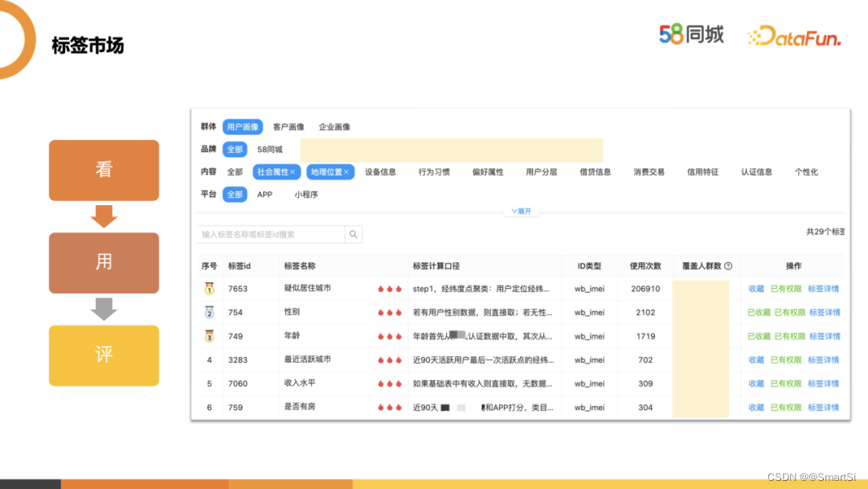868x489 pixels.
Task: Focus the tag name or id search box
Action: click(271, 234)
